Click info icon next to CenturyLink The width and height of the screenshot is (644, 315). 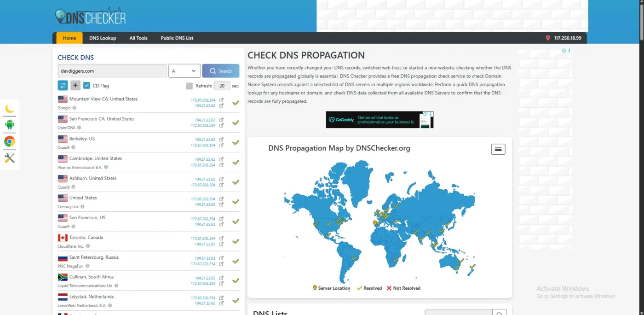82,207
